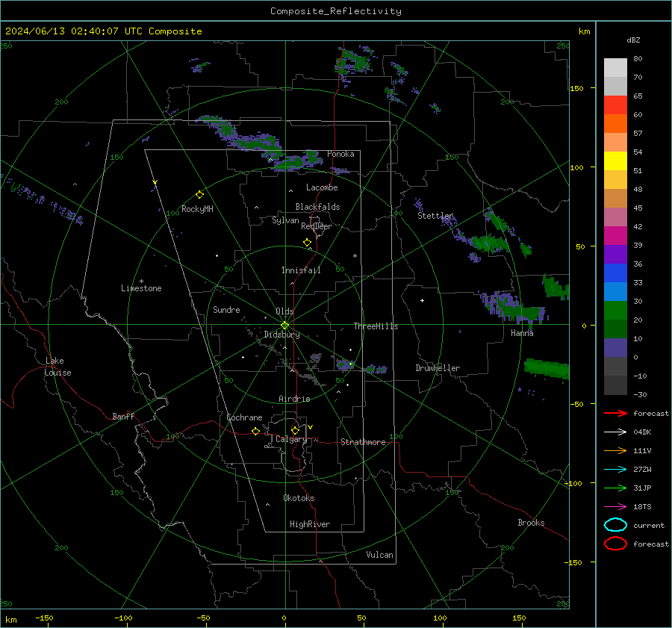The width and height of the screenshot is (672, 628).
Task: Click the Blackfalds town label
Action: [317, 207]
